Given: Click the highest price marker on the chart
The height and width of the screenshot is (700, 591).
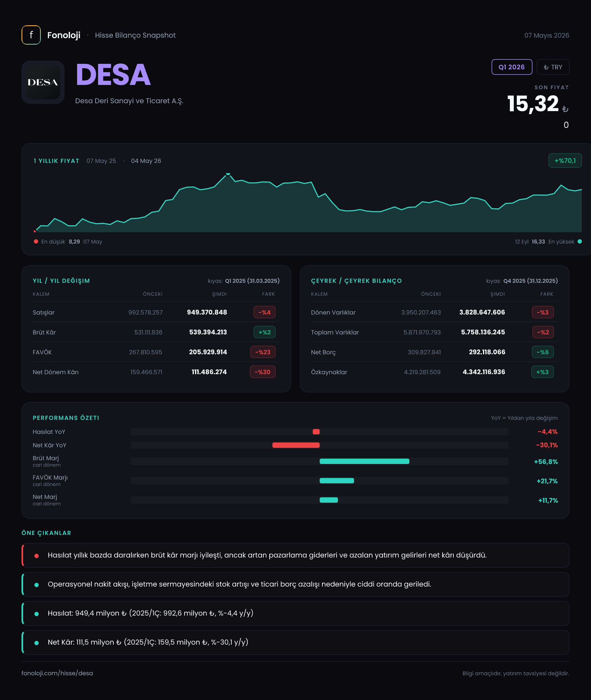Looking at the screenshot, I should (x=228, y=174).
